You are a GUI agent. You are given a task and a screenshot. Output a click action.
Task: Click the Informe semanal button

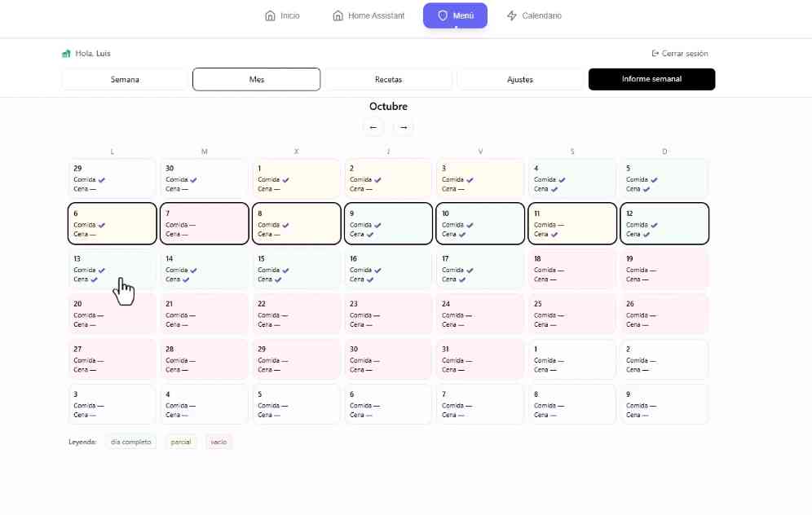click(x=651, y=79)
